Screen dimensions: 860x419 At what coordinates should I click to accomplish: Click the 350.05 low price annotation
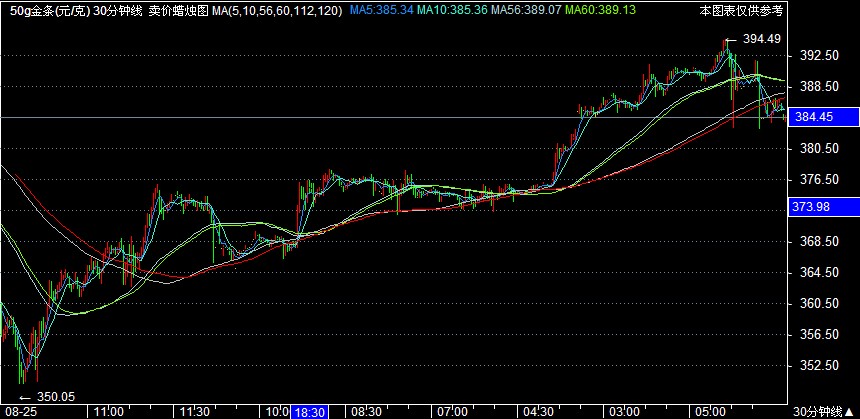tap(55, 397)
